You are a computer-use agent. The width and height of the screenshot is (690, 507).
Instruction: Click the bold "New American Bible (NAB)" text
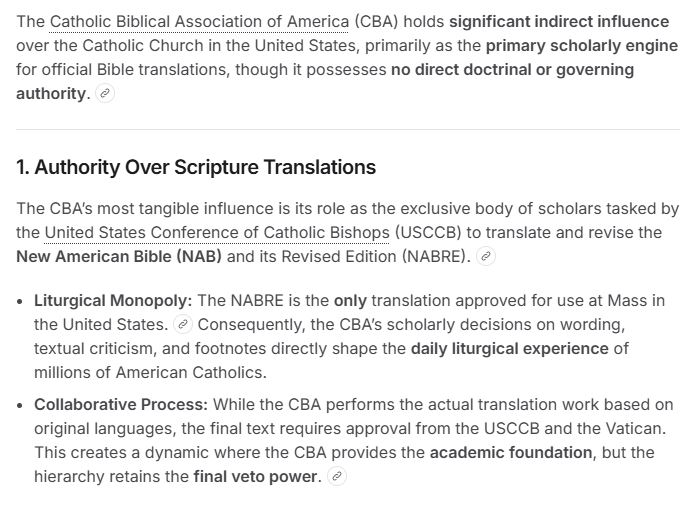[119, 257]
